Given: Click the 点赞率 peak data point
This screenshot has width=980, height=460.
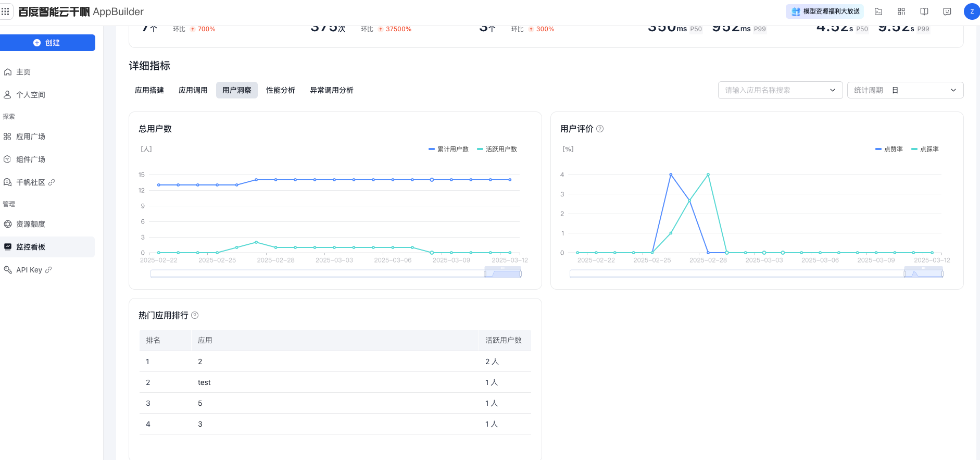Looking at the screenshot, I should coord(671,175).
